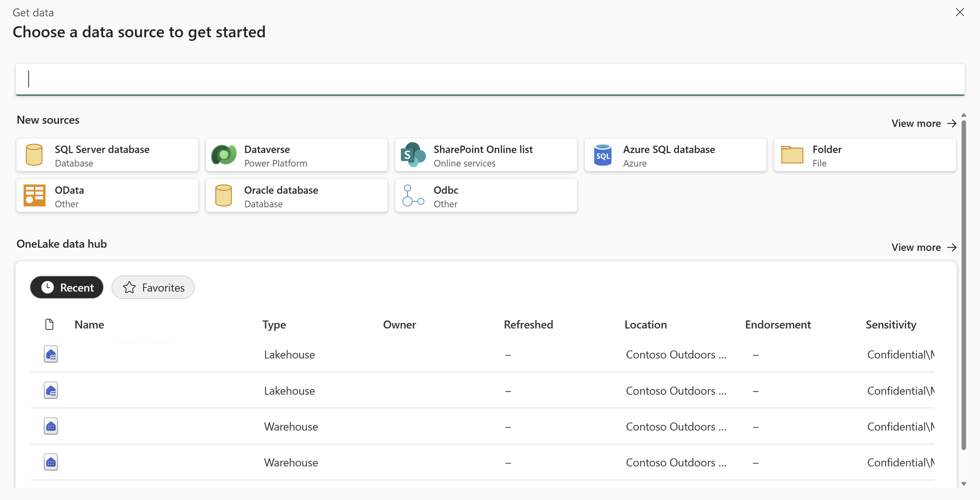The image size is (980, 500).
Task: Select the SQL Server database source
Action: coord(107,155)
